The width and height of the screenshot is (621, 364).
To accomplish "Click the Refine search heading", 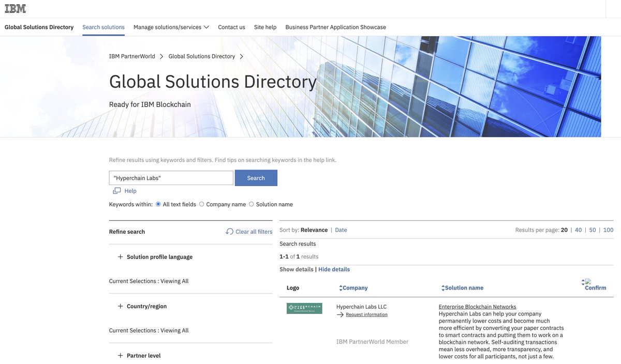I will click(127, 232).
